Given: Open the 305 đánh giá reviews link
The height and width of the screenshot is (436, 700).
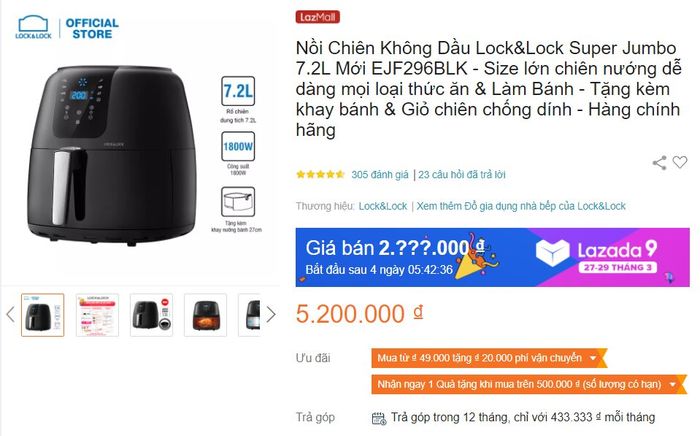Looking at the screenshot, I should 380,174.
